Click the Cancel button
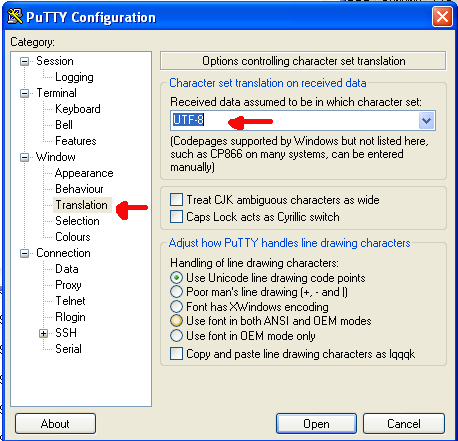 click(x=404, y=424)
